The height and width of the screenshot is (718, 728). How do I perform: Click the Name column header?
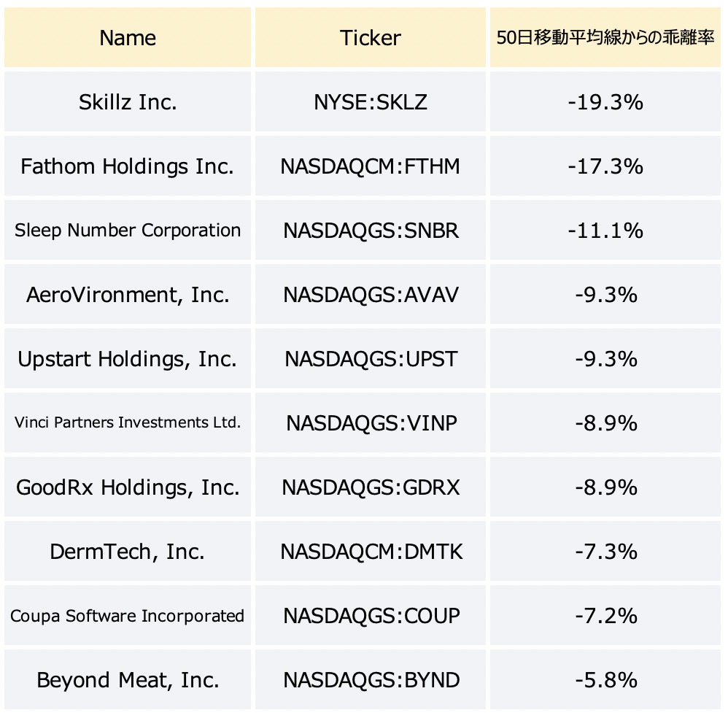128,37
